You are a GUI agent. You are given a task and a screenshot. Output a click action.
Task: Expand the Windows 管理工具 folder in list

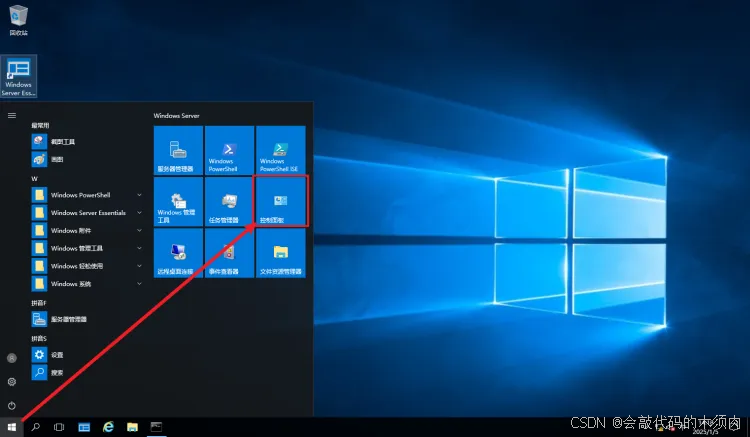click(x=86, y=248)
